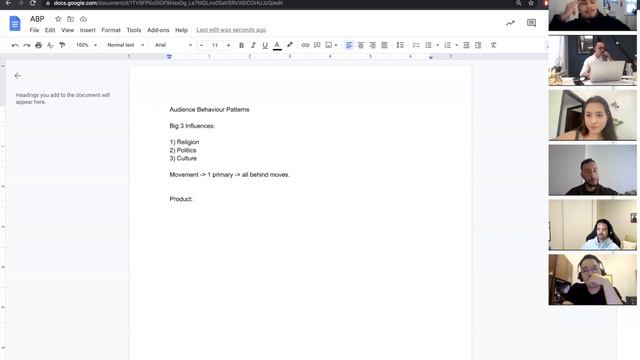This screenshot has height=360, width=640.
Task: Place cursor in 'Audience Behaviour Patterns' line
Action: 209,109
